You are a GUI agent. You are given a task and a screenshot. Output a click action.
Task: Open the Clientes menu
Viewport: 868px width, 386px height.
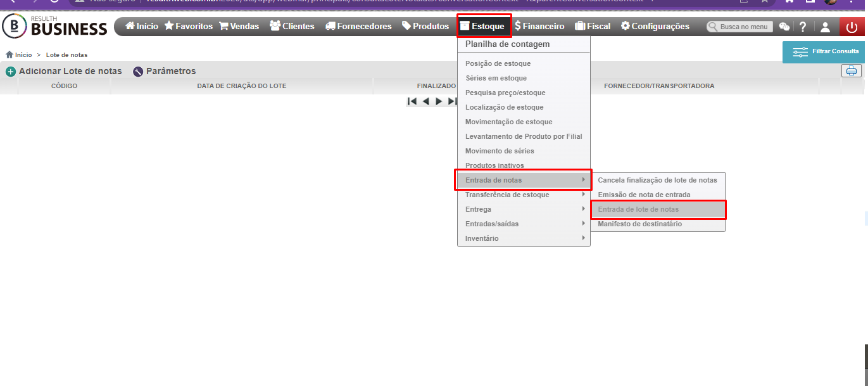pyautogui.click(x=292, y=26)
